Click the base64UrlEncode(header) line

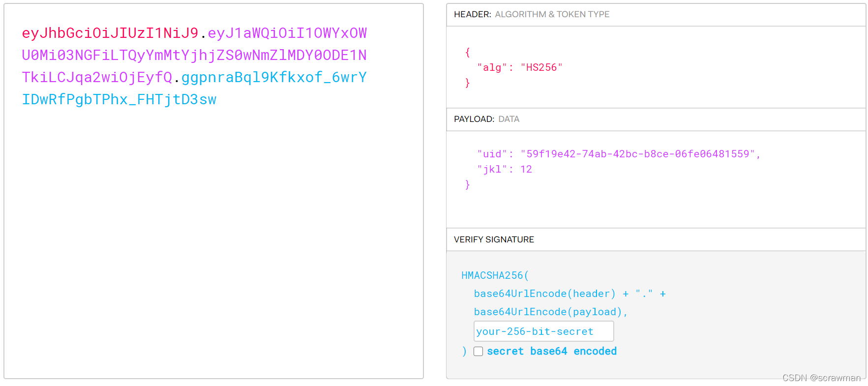[570, 294]
